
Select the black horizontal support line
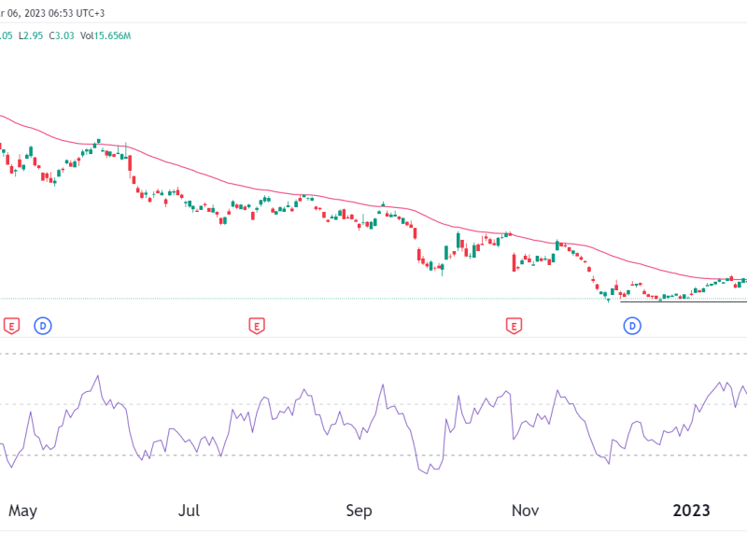682,301
